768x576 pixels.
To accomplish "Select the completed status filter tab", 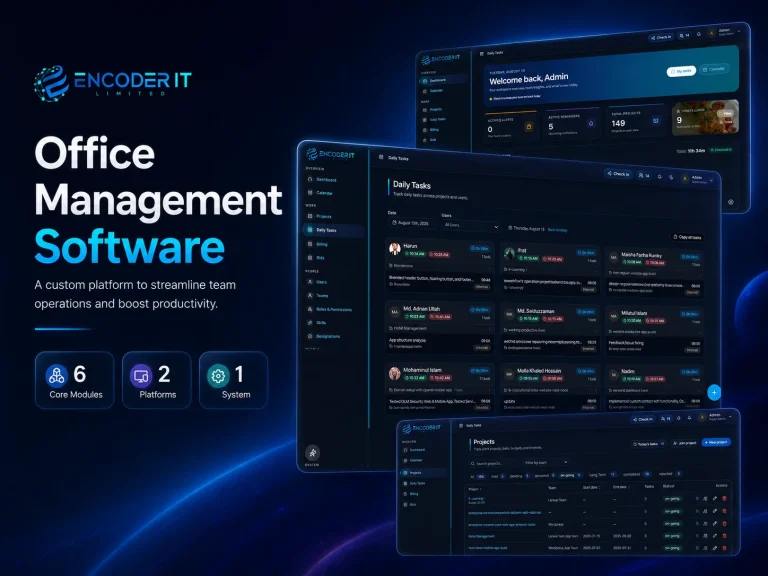I will click(x=637, y=474).
